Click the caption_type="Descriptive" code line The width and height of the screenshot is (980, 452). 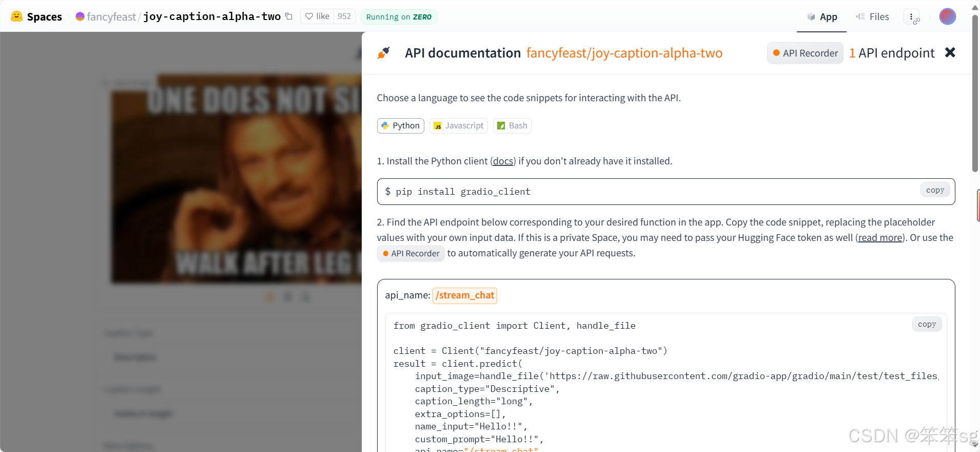pyautogui.click(x=487, y=389)
